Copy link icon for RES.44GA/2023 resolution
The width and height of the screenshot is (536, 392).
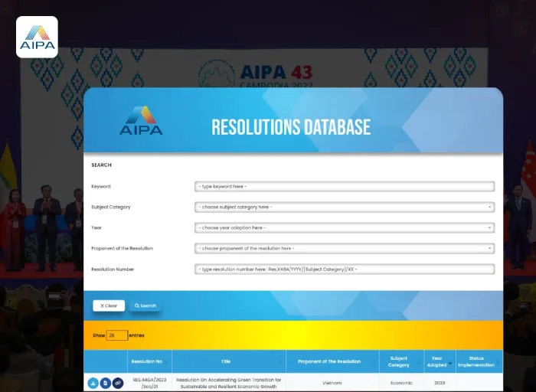click(118, 383)
